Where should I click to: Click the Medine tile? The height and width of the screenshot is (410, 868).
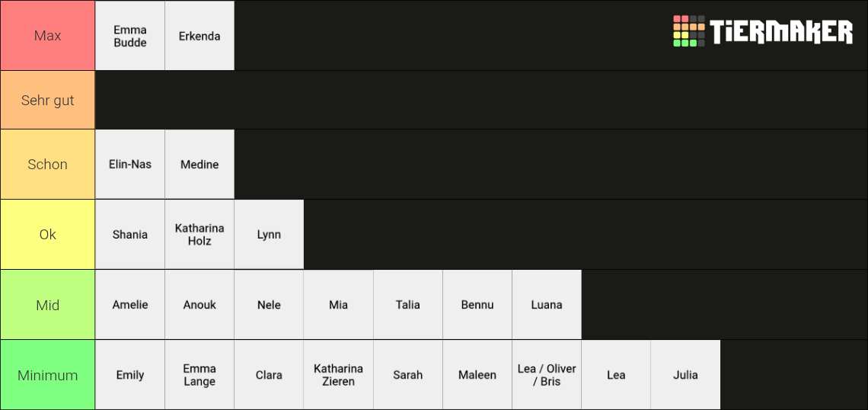click(x=199, y=164)
